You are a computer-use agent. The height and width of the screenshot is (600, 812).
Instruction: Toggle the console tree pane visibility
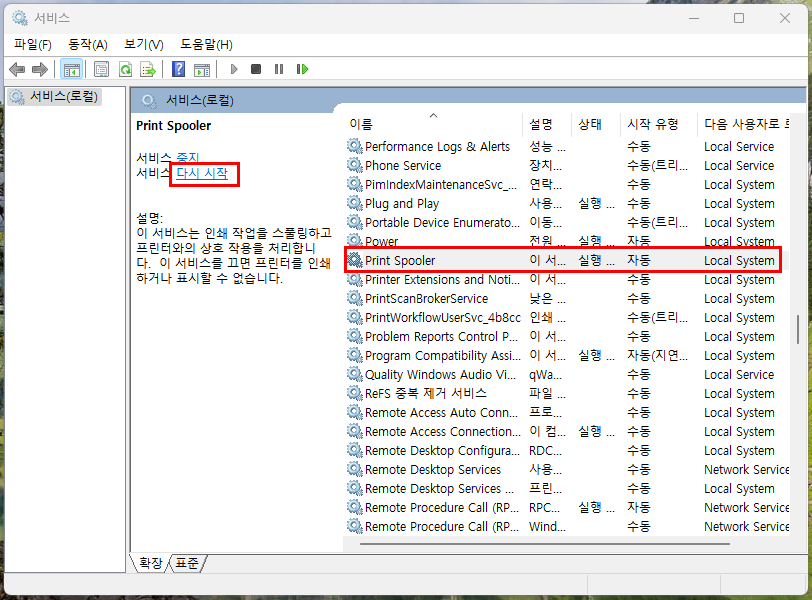pos(72,69)
